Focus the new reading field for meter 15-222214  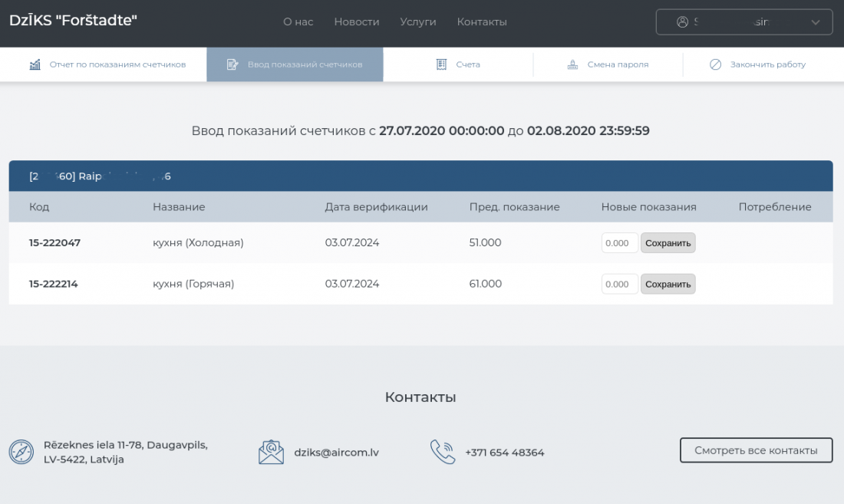[619, 284]
